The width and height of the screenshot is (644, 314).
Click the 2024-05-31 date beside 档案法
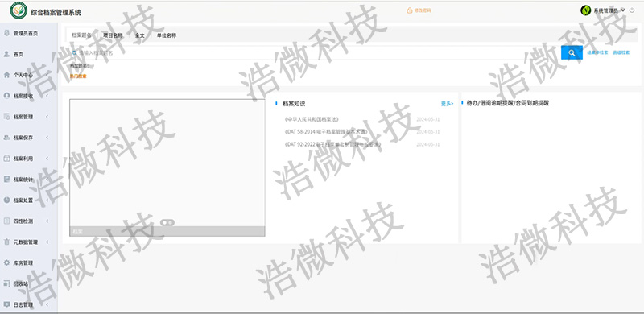tap(428, 119)
